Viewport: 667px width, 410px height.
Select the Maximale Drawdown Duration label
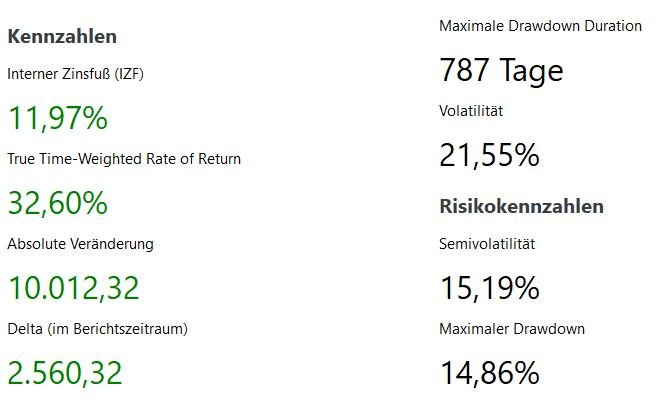click(540, 26)
